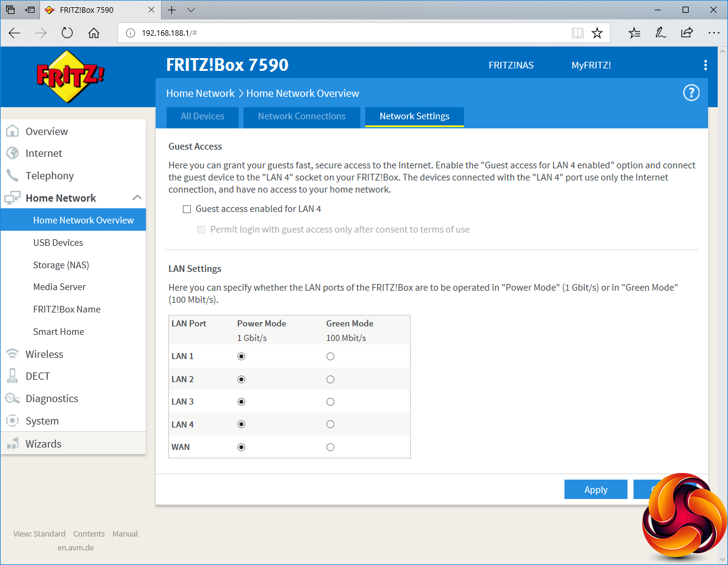This screenshot has height=565, width=728.
Task: Select Home Network Overview menu item
Action: (x=73, y=220)
